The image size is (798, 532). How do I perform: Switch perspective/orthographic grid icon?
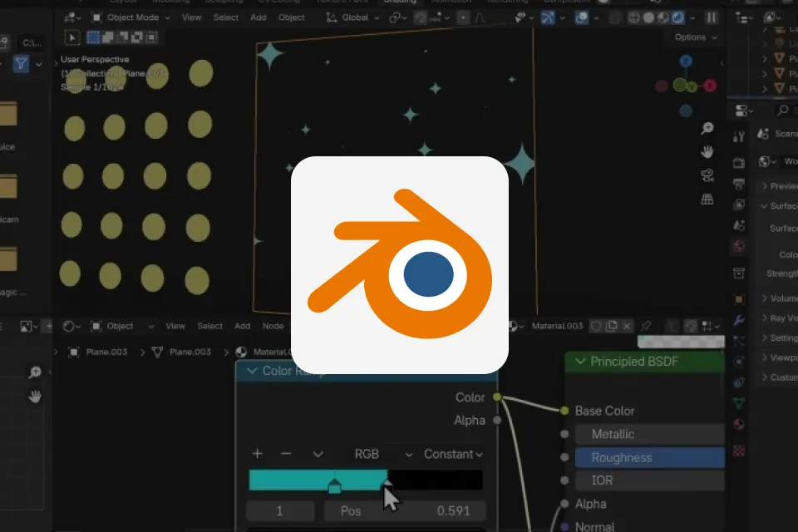[707, 199]
